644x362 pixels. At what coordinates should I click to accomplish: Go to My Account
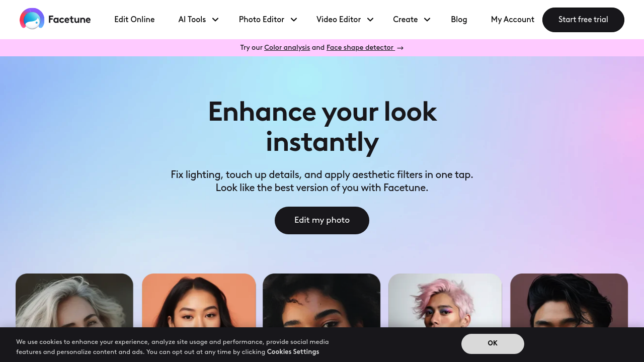pyautogui.click(x=513, y=20)
